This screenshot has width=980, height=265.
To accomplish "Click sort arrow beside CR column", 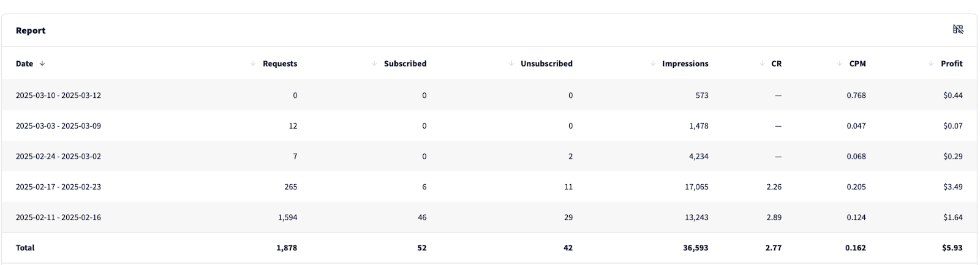I will pos(762,64).
